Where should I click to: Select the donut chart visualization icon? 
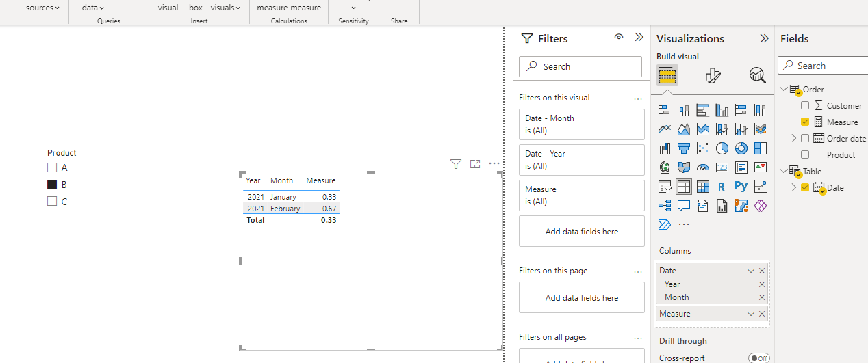click(741, 148)
